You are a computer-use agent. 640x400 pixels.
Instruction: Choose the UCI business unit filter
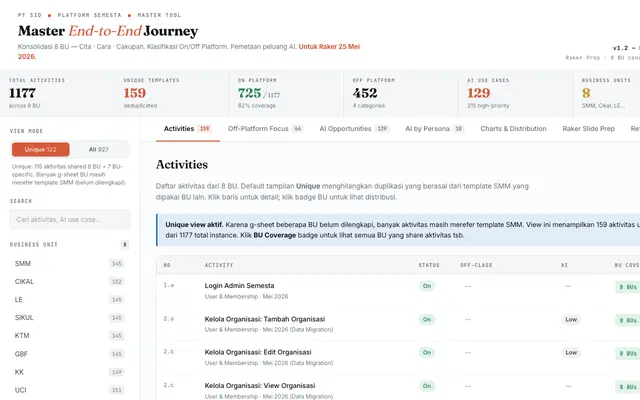(69, 390)
